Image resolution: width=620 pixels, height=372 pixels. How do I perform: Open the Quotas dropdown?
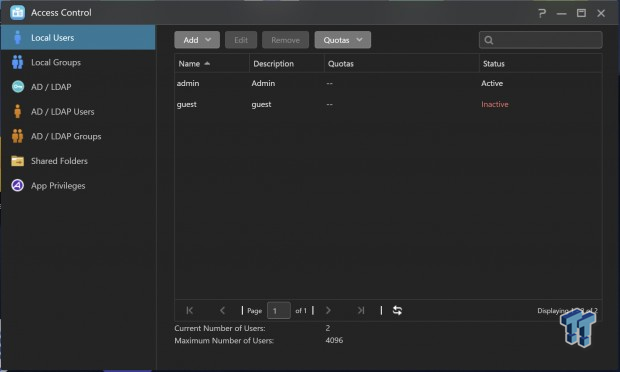[x=343, y=40]
